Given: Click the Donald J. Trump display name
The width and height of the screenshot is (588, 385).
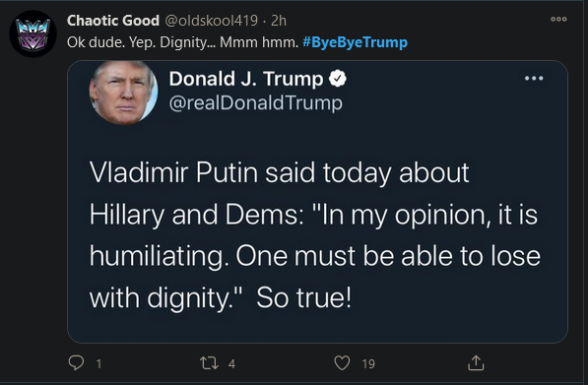Looking at the screenshot, I should click(246, 79).
